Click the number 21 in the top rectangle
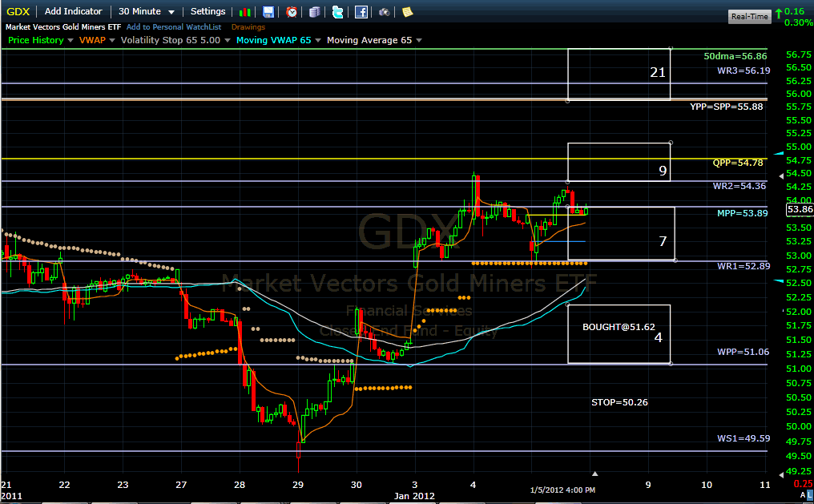Image resolution: width=814 pixels, height=504 pixels. (x=658, y=72)
